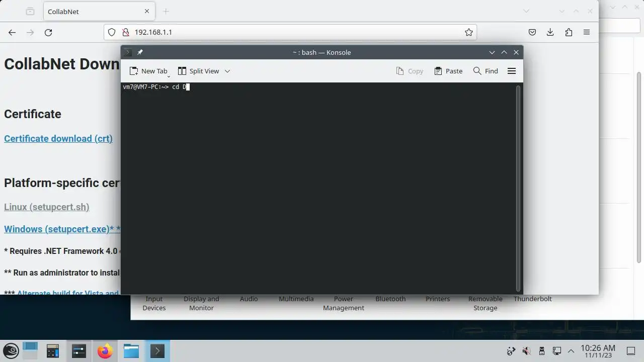
Task: Close the CollabNet tab
Action: coord(147,11)
